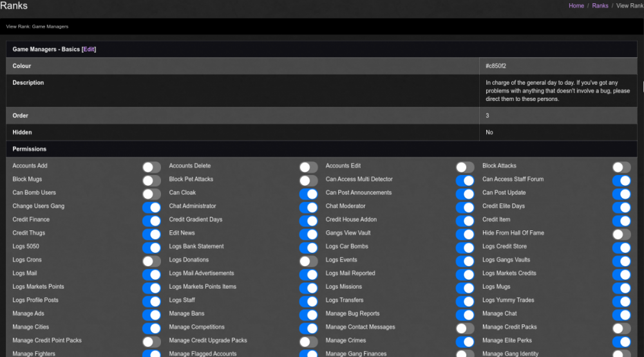Toggle Can Access Multi Detector off
This screenshot has height=357, width=644.
pyautogui.click(x=465, y=180)
